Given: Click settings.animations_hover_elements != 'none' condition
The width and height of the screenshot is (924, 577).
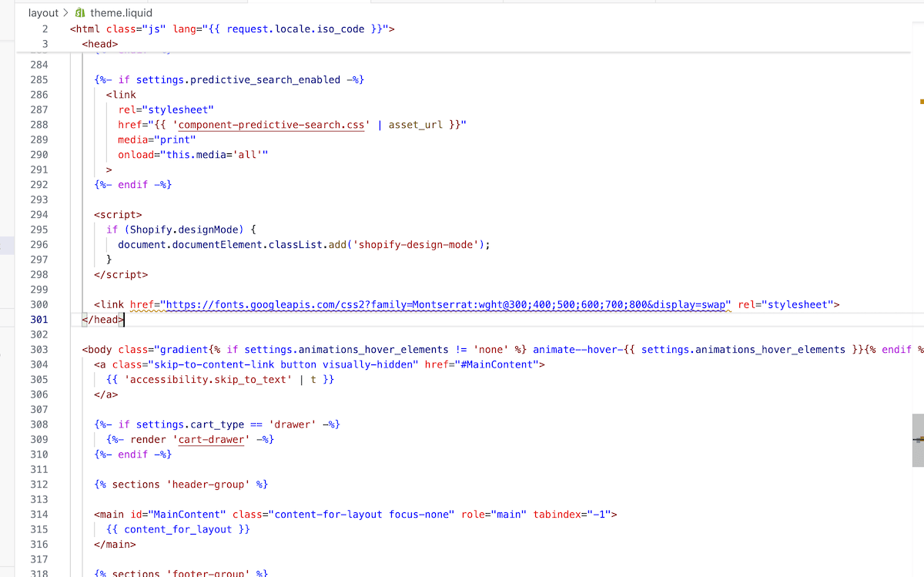Looking at the screenshot, I should [377, 349].
